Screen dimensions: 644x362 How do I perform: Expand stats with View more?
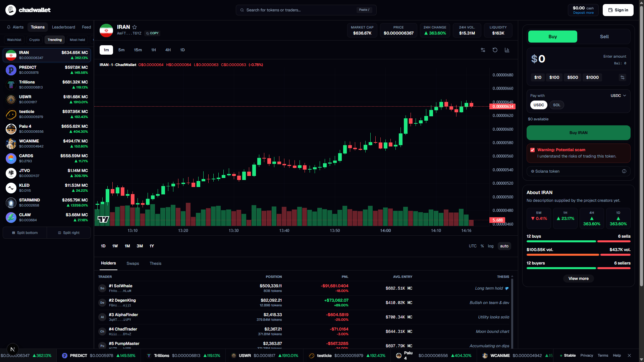[579, 279]
